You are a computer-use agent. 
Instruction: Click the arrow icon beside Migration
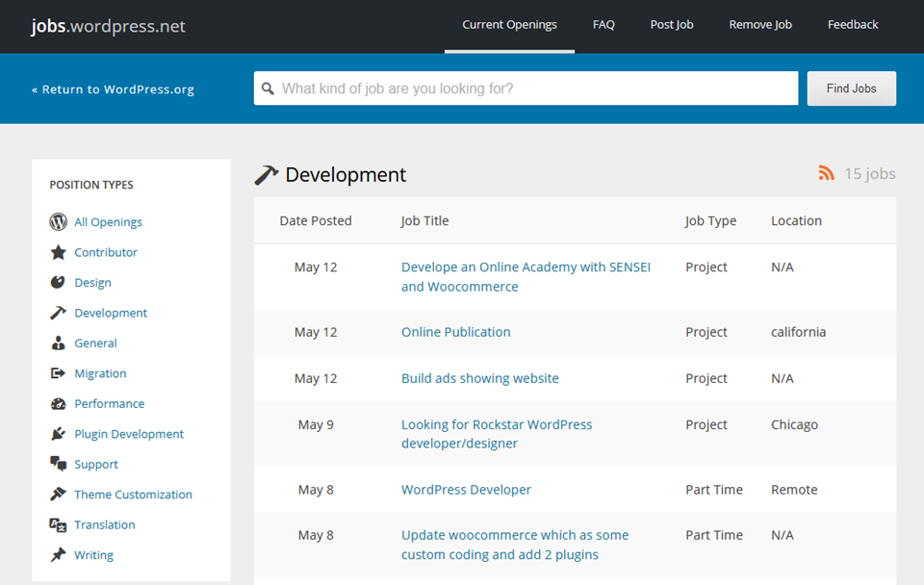(57, 373)
